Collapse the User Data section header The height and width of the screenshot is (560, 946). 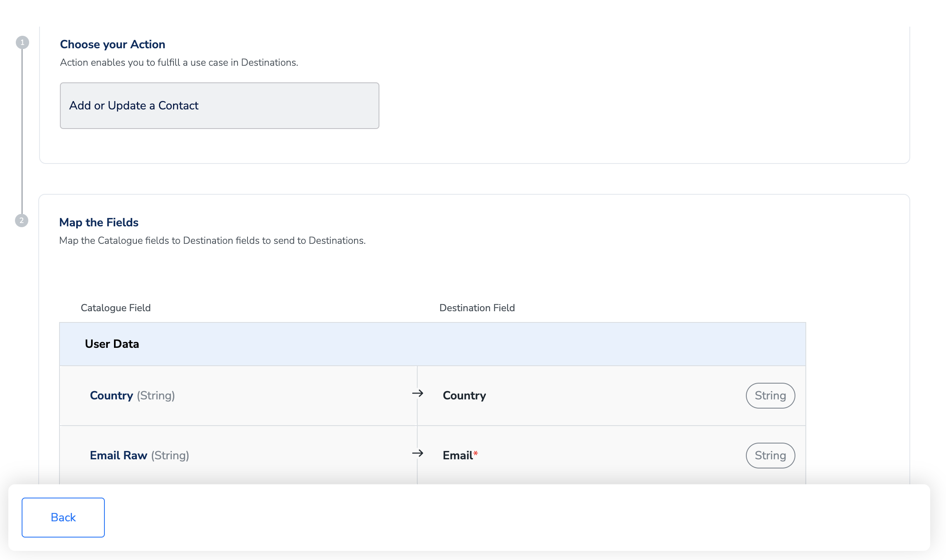432,344
